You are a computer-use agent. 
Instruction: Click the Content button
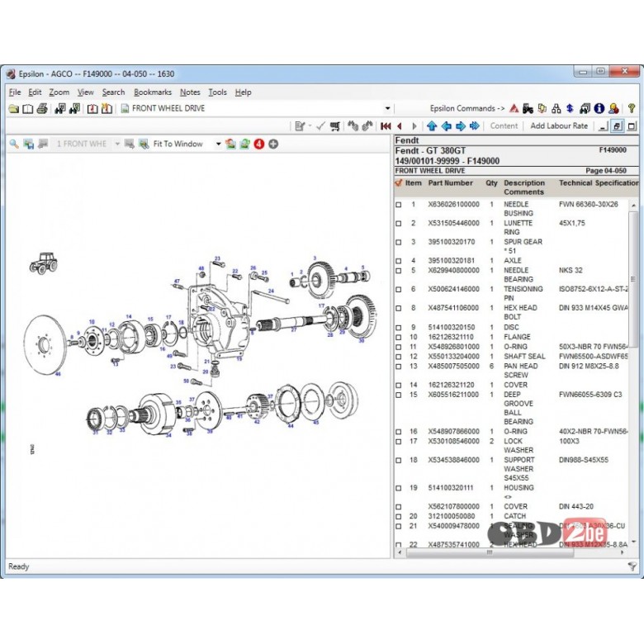(x=504, y=126)
